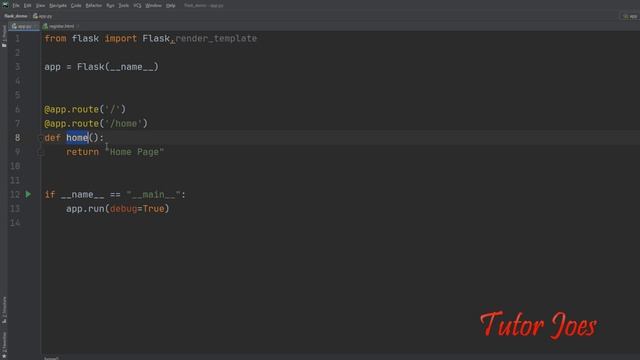
Task: Click the home() breadcrumb at editor bottom
Action: pos(51,358)
